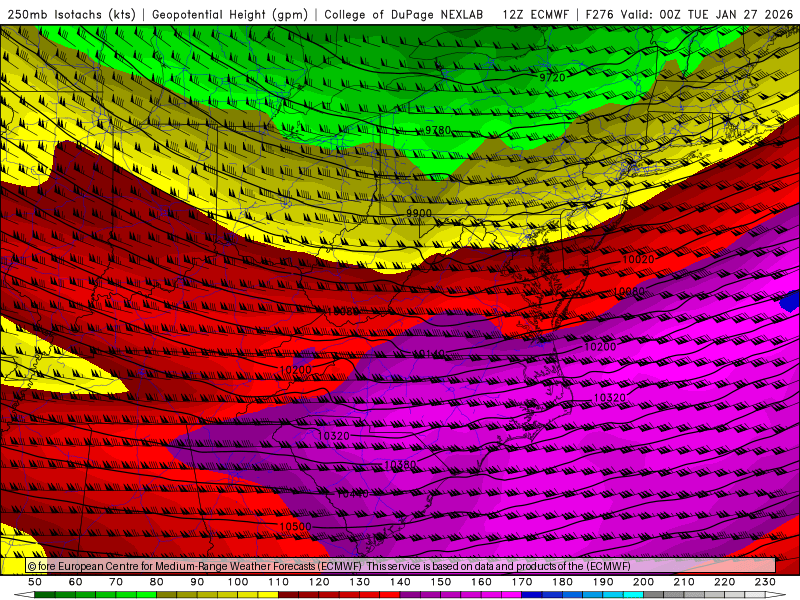
Task: Click the 70 value on color scale
Action: pos(116,582)
